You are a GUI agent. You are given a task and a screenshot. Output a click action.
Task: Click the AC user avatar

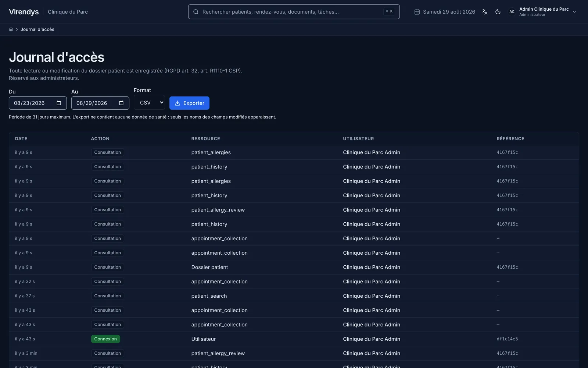click(x=512, y=12)
